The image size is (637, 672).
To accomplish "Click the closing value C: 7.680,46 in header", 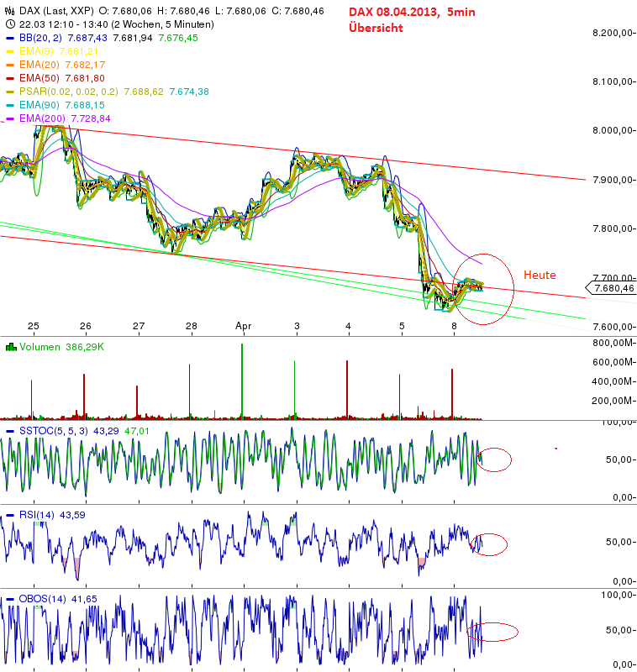I will (x=298, y=11).
